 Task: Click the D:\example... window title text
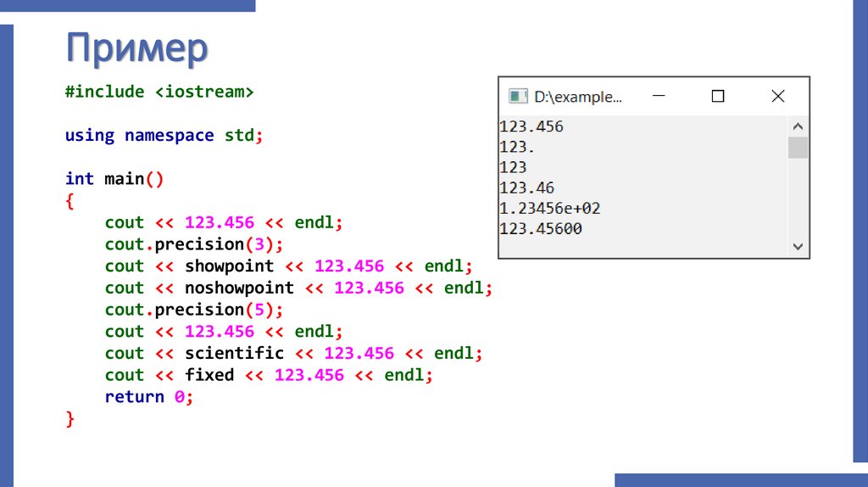click(x=577, y=97)
